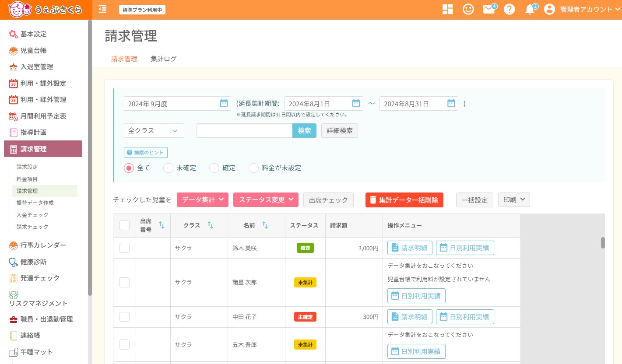Screen dimensions: 622x364
Task: Select the 料金が未設定 radio button
Action: (253, 168)
